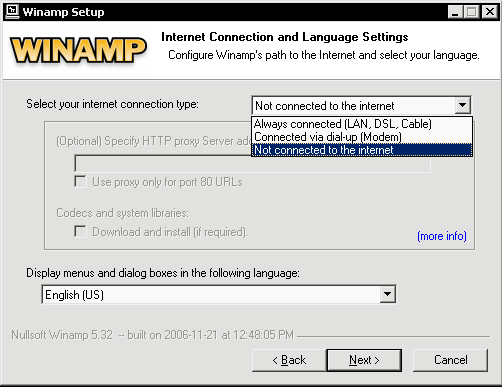Select 'Connected via dial-up (Modem)' option
This screenshot has height=387, width=502.
(362, 137)
